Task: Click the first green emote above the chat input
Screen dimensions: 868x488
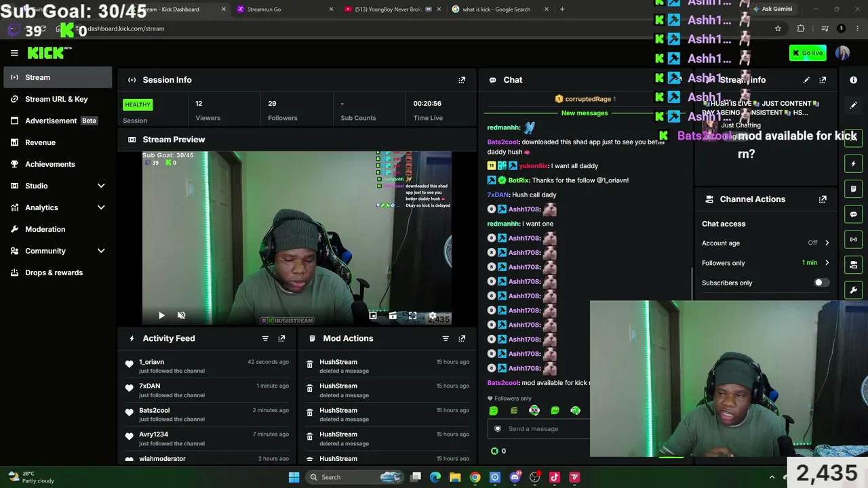Action: (x=494, y=411)
